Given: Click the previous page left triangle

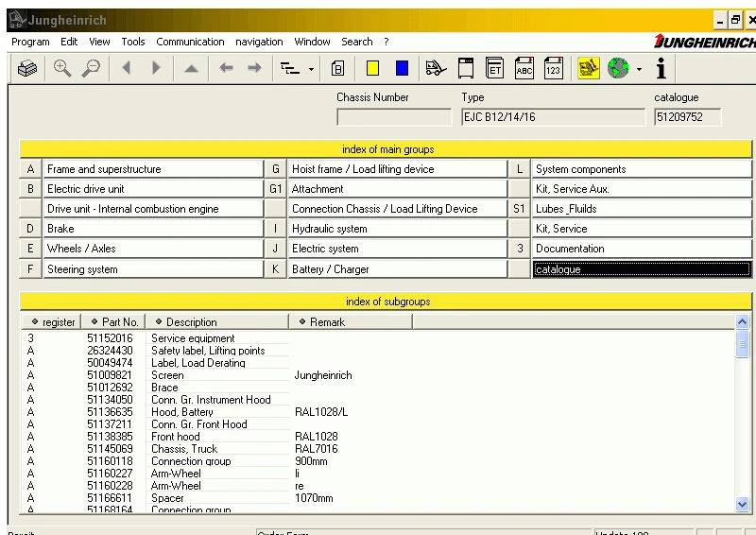Looking at the screenshot, I should pyautogui.click(x=127, y=68).
